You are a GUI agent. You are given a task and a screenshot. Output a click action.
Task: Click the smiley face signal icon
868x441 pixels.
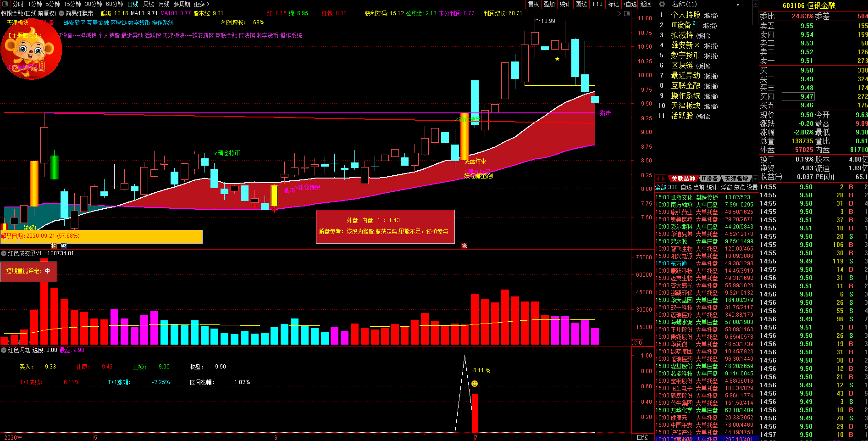coord(475,384)
